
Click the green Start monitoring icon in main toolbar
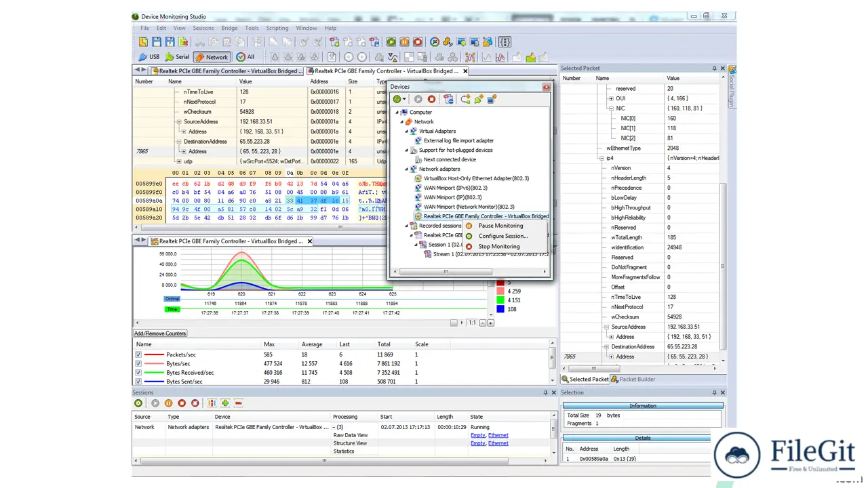pyautogui.click(x=391, y=42)
